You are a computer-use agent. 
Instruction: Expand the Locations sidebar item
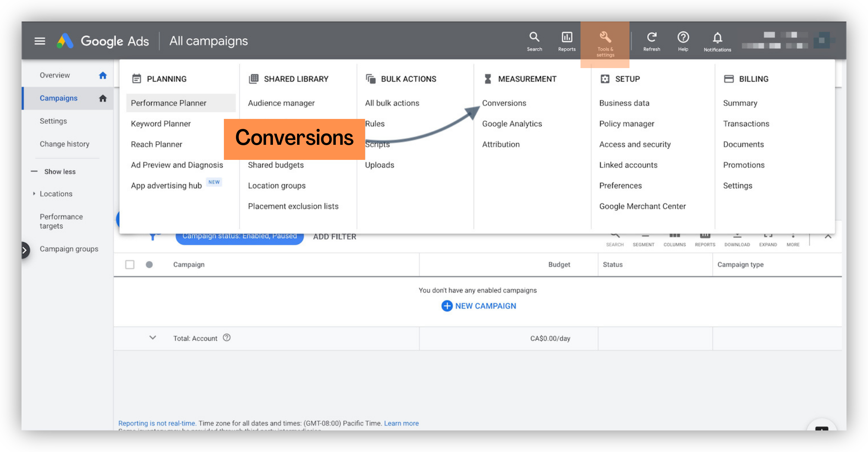[x=34, y=194]
